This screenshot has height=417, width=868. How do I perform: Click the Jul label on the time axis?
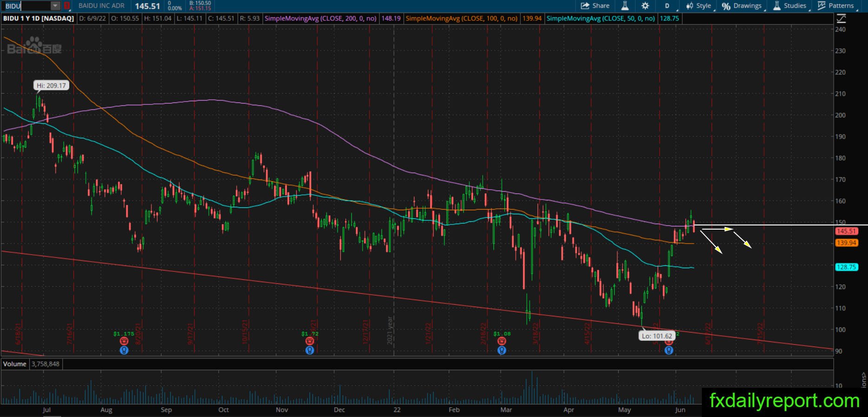coord(46,410)
